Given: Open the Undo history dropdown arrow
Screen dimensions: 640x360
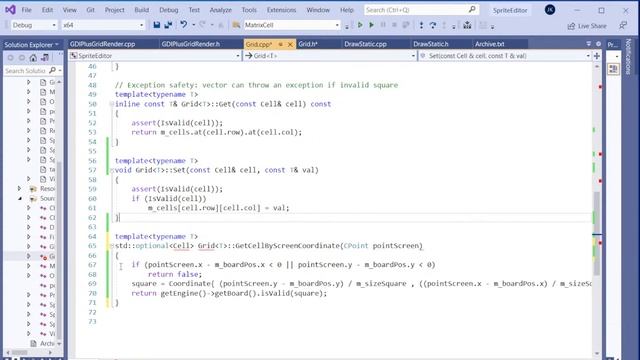Looking at the screenshot, I should coord(193,25).
